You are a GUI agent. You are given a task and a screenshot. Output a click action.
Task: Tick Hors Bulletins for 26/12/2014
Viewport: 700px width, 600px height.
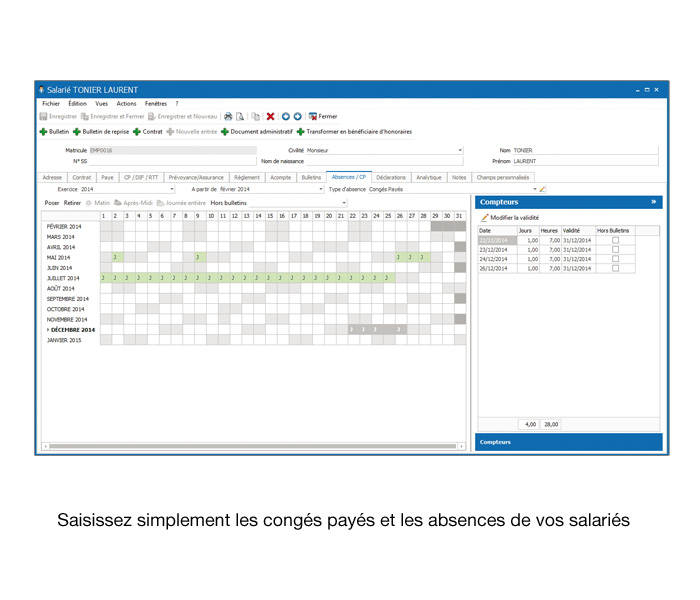point(616,268)
